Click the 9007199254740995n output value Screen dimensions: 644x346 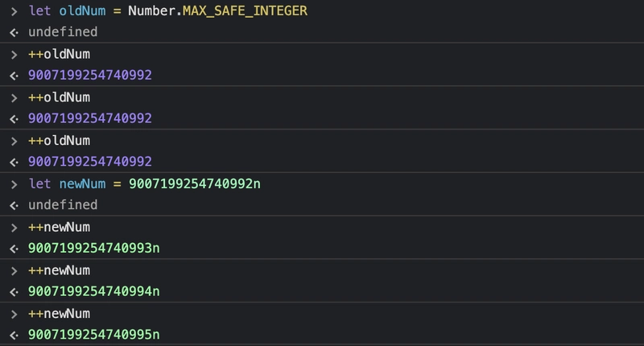pos(93,335)
